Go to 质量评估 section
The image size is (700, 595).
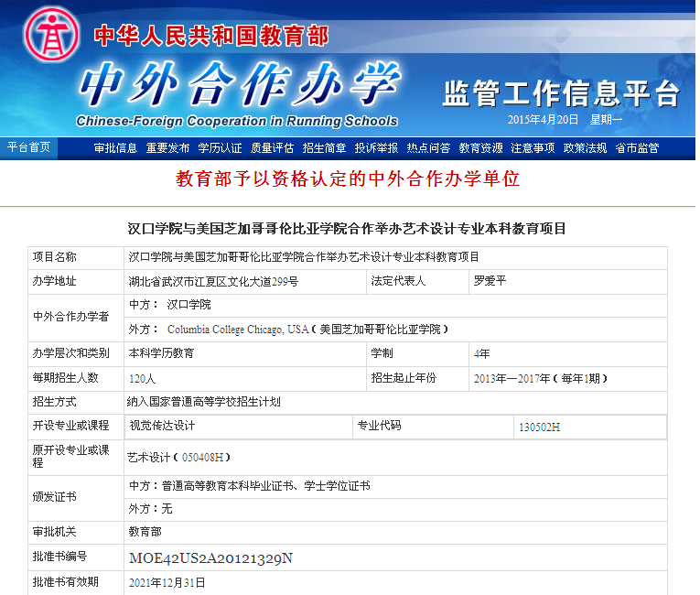click(x=272, y=148)
